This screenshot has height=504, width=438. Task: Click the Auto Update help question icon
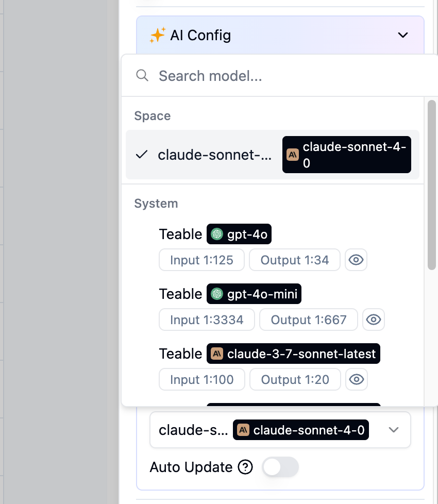coord(245,467)
